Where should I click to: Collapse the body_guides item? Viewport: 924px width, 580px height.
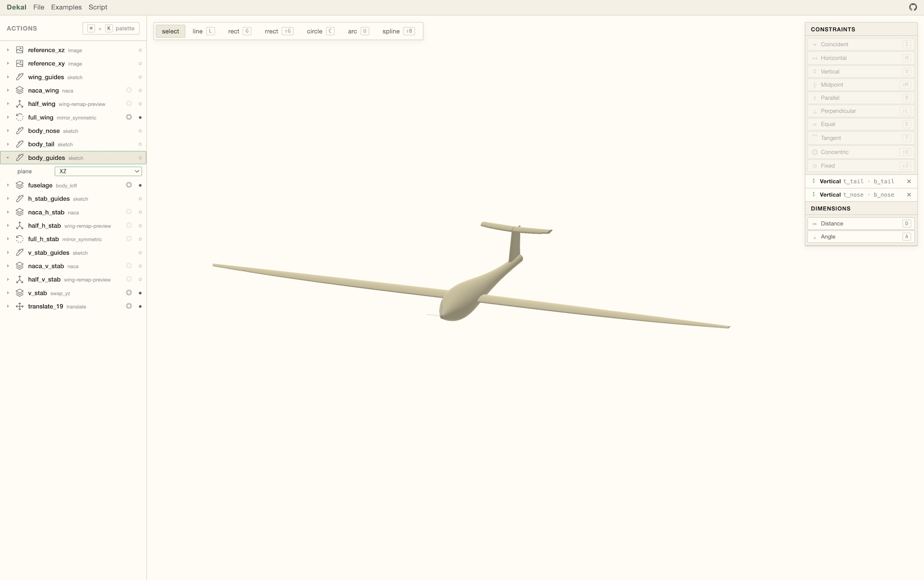8,158
